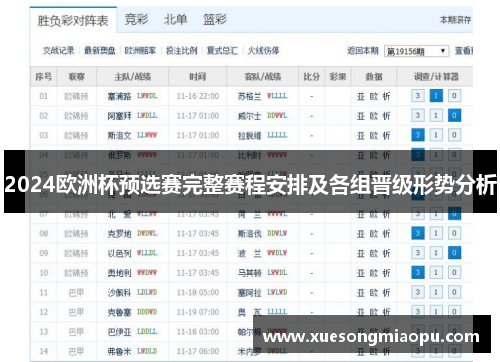The width and height of the screenshot is (500, 362).
Task: Open 欧 data for match 01
Action: click(x=374, y=96)
